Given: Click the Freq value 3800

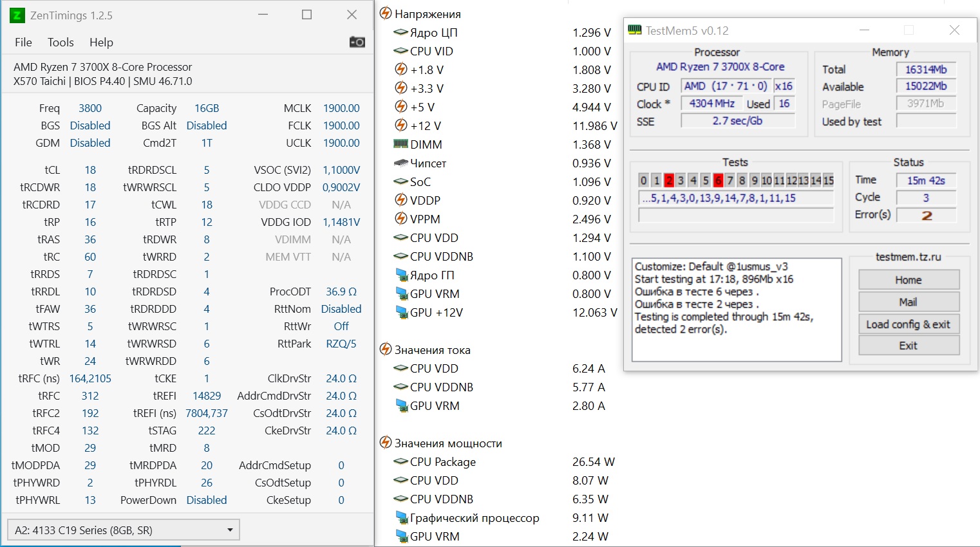Looking at the screenshot, I should point(90,108).
